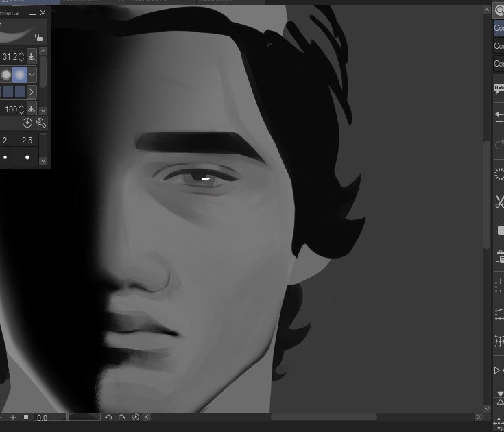The width and height of the screenshot is (504, 432).
Task: Close the tool property panel
Action: (43, 13)
